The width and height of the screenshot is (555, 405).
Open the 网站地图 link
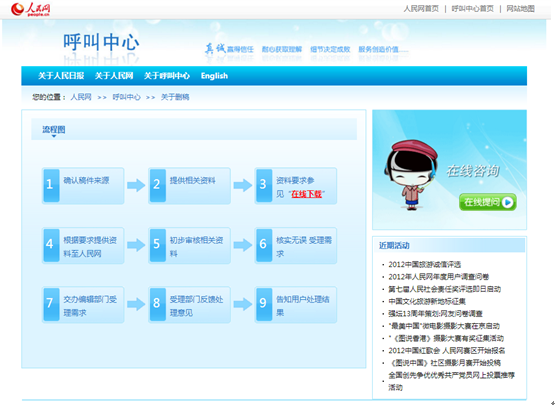coord(520,8)
